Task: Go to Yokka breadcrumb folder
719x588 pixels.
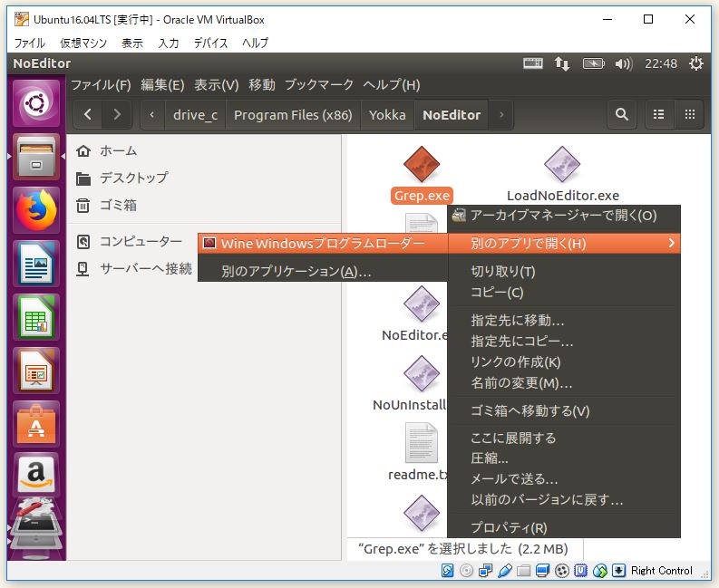Action: (x=387, y=114)
